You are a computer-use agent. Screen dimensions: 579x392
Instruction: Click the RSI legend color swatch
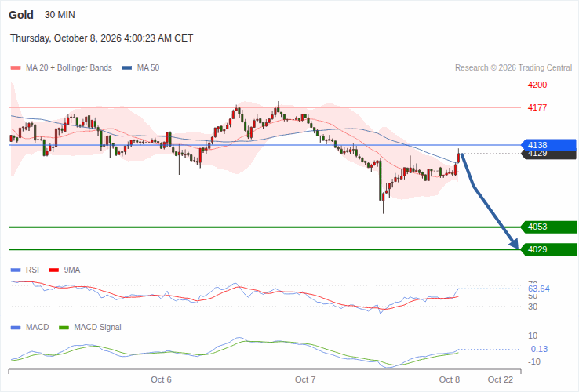[16, 270]
